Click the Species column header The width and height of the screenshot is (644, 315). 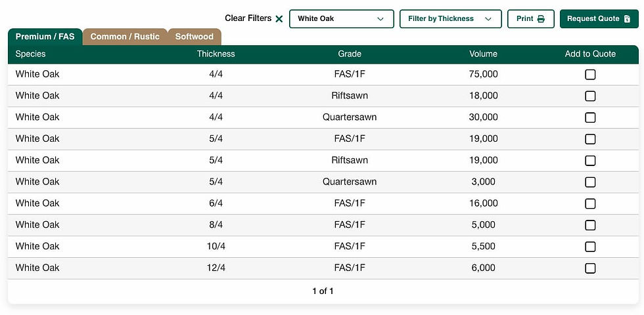(x=30, y=54)
